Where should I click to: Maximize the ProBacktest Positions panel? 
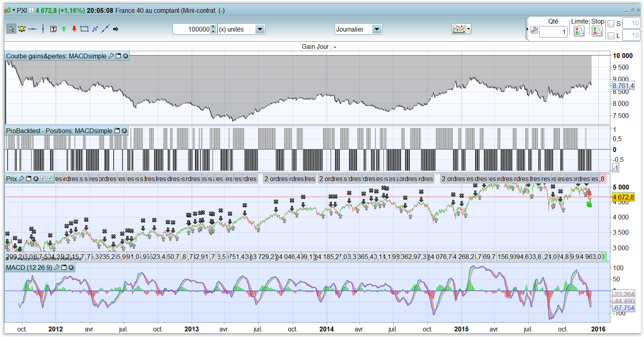click(117, 131)
